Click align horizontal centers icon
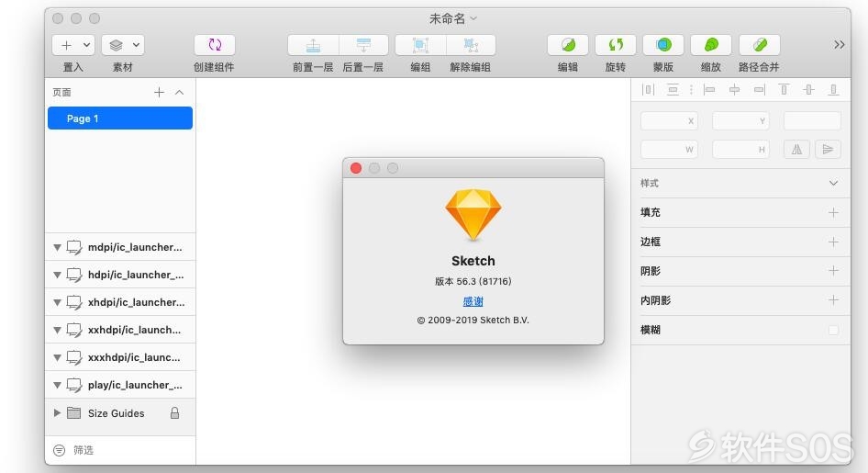 coord(734,90)
